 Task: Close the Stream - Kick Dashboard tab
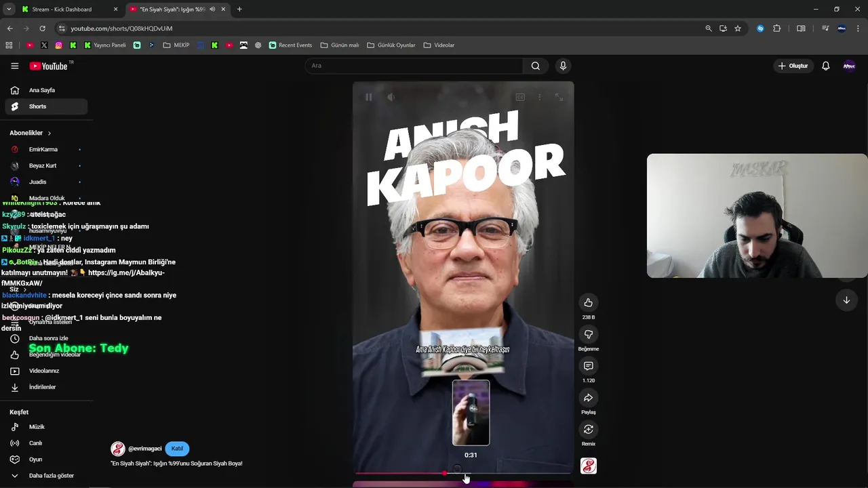pyautogui.click(x=115, y=9)
